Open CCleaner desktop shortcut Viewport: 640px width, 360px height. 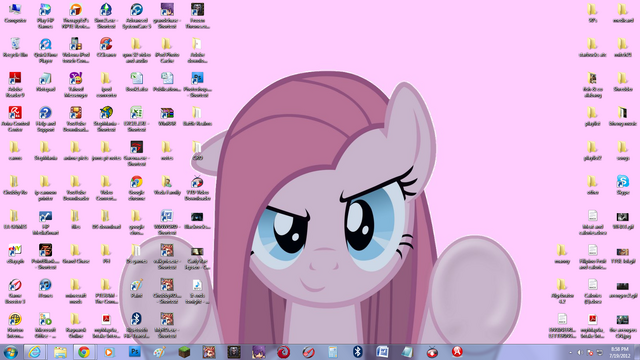pos(106,47)
